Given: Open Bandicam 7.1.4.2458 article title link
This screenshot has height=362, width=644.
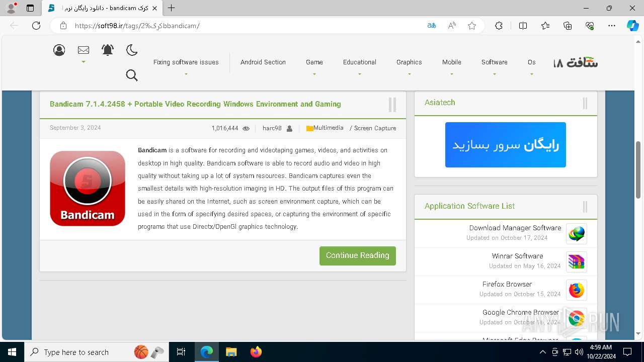Looking at the screenshot, I should (x=195, y=104).
